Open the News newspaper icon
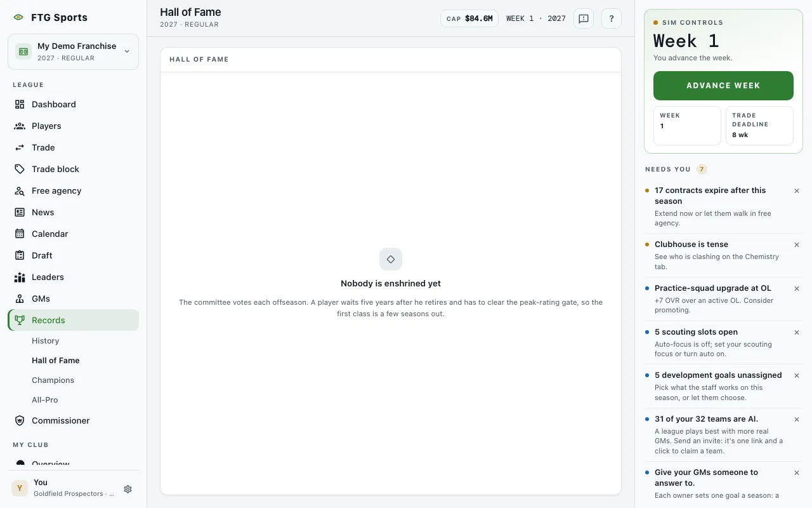 [20, 212]
